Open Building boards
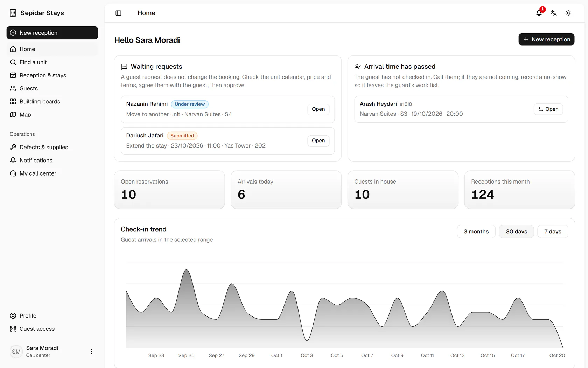 coord(52,101)
